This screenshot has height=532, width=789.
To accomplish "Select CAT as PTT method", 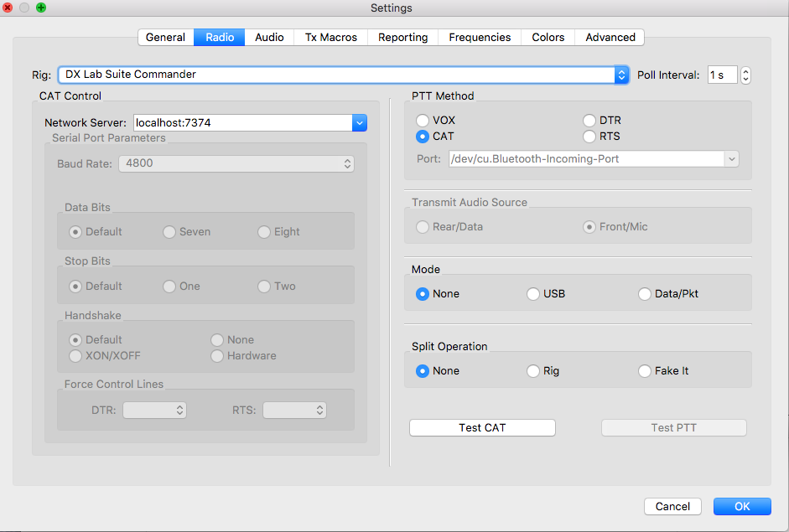I will pyautogui.click(x=435, y=137).
